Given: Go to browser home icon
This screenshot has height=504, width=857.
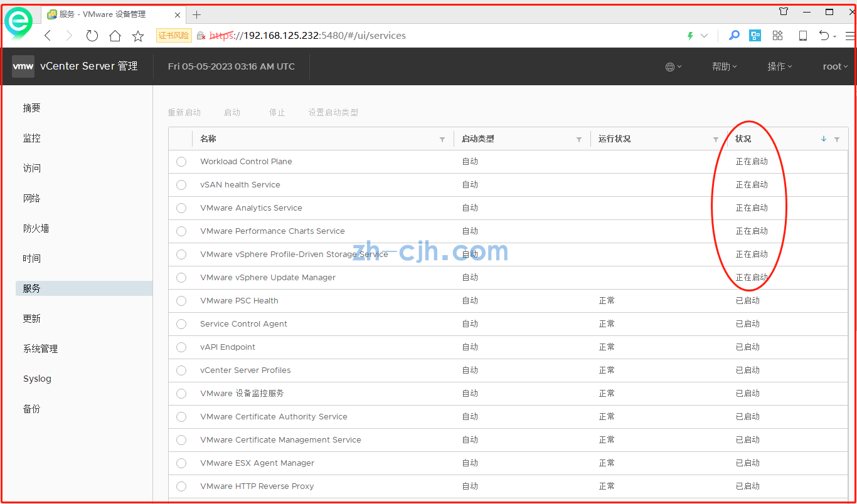Looking at the screenshot, I should point(115,36).
